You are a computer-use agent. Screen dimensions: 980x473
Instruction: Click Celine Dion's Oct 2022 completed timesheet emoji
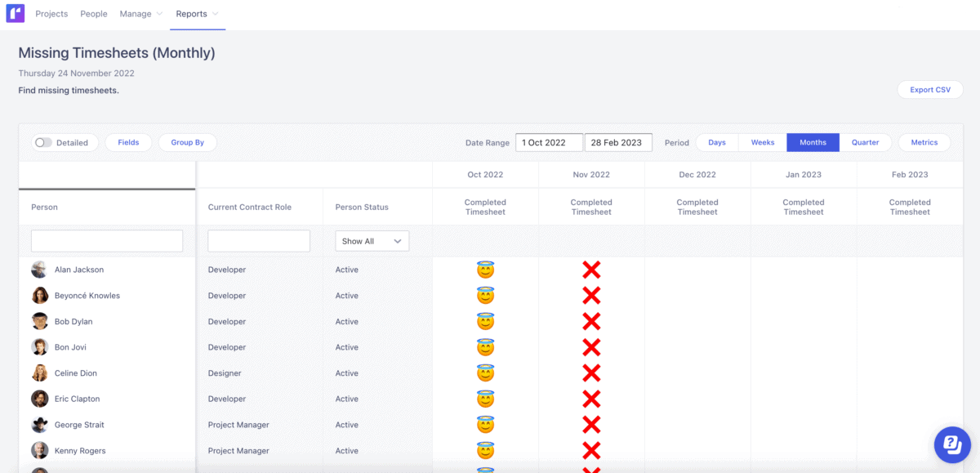tap(485, 373)
